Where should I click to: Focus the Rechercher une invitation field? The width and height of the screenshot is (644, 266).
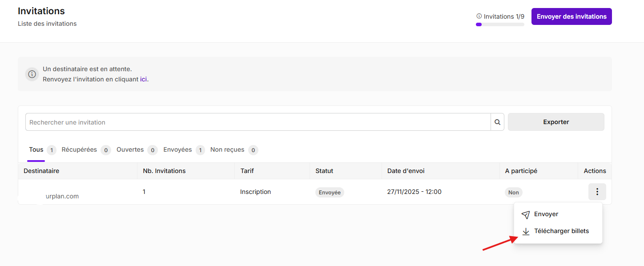click(x=258, y=122)
